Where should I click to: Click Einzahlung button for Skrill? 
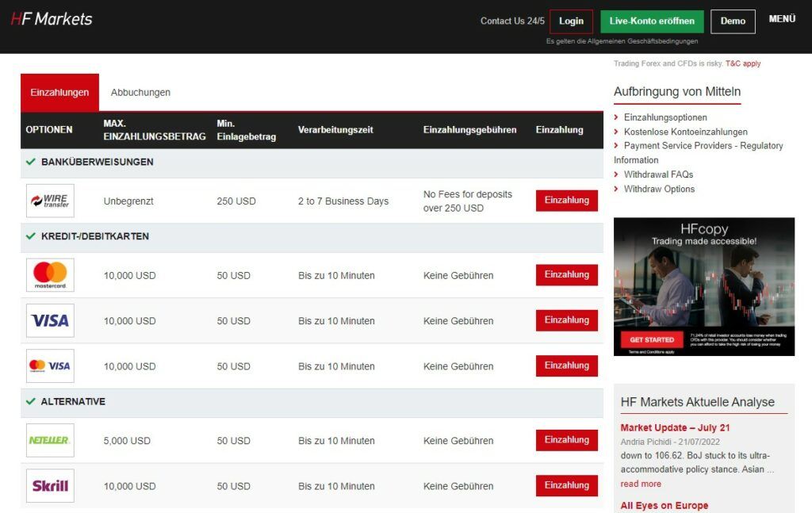pos(566,485)
